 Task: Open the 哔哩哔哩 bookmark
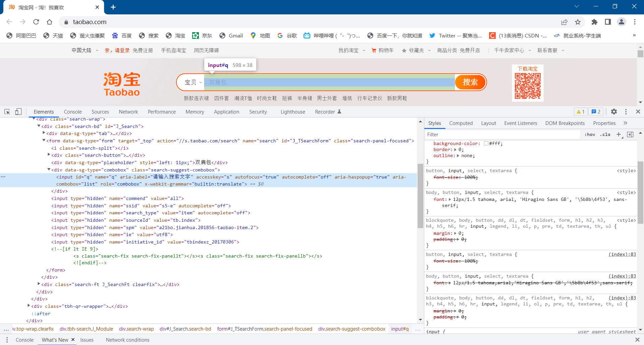(332, 36)
